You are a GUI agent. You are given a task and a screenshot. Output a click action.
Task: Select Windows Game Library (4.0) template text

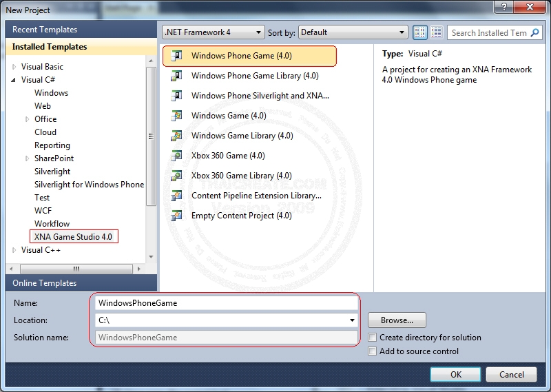click(x=242, y=136)
